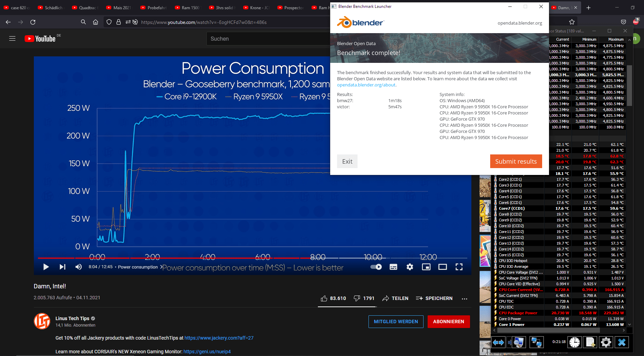This screenshot has width=644, height=356.
Task: Click the Blender logo in the launcher
Action: pyautogui.click(x=361, y=23)
